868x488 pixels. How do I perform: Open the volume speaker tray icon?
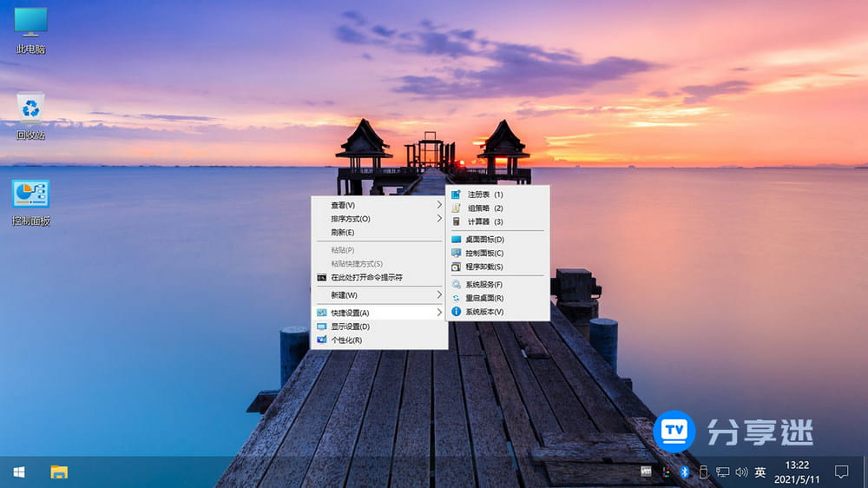(741, 472)
